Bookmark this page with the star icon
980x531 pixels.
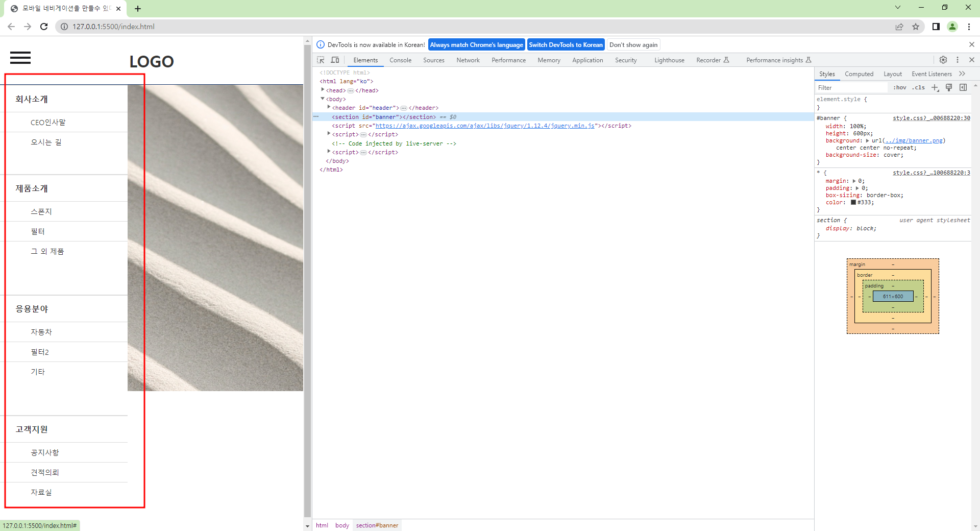(x=916, y=27)
